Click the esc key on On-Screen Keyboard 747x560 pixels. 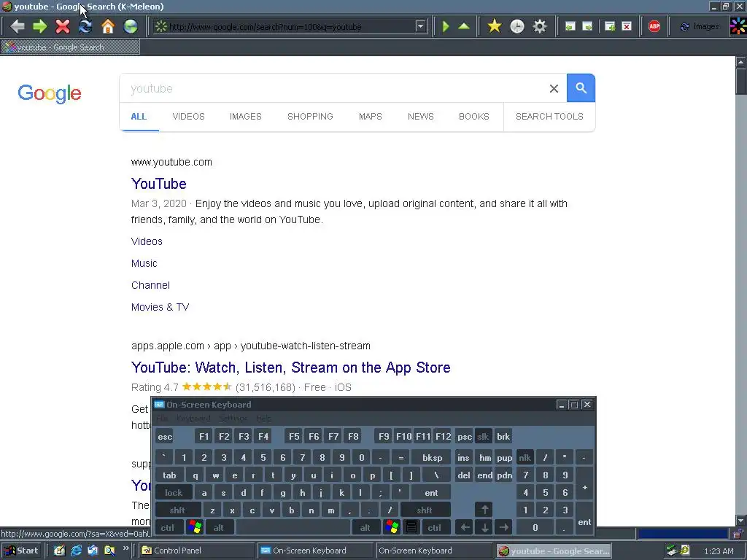pos(165,437)
